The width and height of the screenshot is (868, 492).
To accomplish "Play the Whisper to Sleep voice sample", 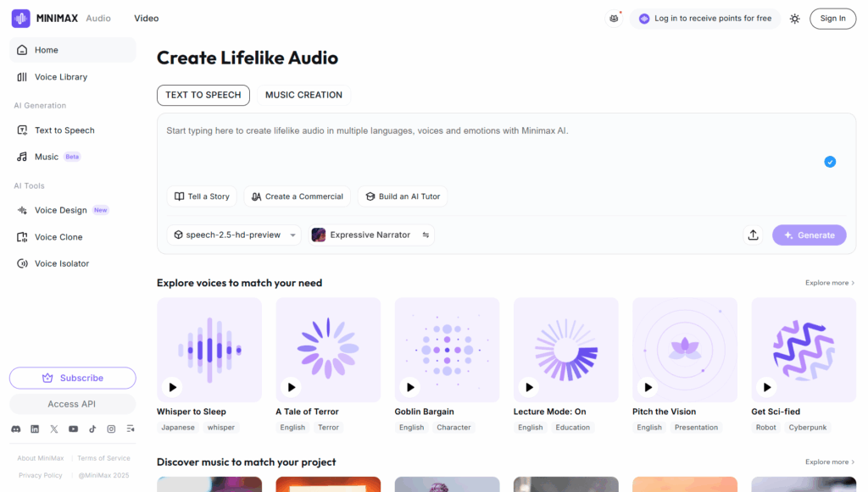I will pyautogui.click(x=173, y=387).
